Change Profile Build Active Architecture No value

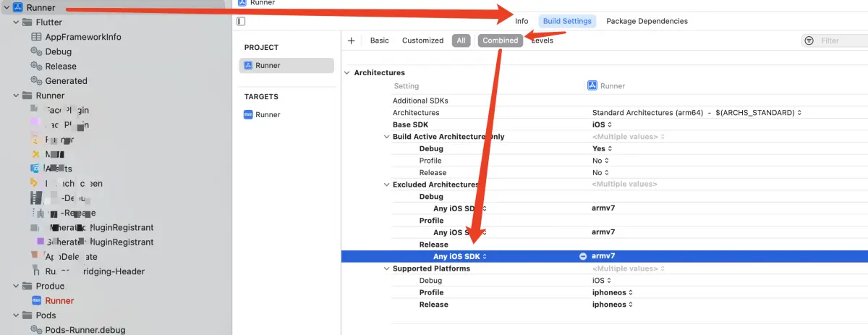pos(600,161)
